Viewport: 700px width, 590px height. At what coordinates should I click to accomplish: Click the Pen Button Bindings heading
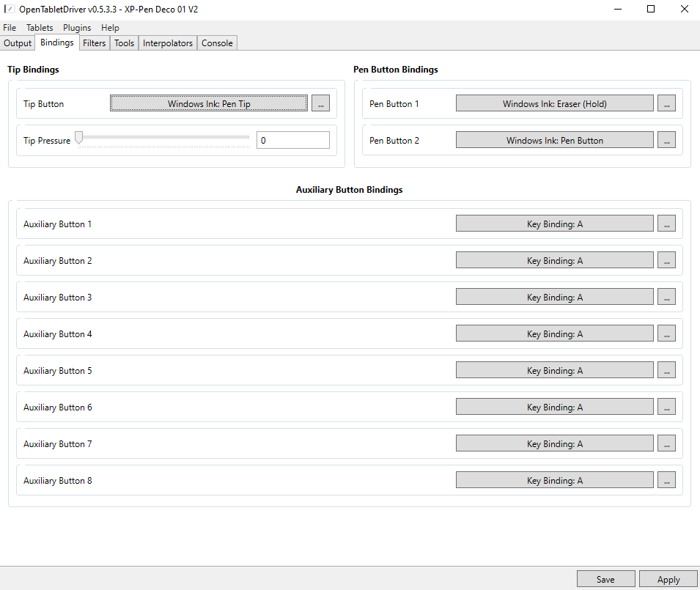tap(396, 69)
